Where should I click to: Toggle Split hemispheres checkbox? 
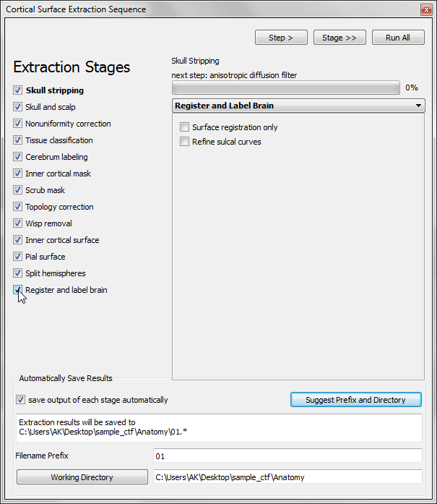click(18, 273)
